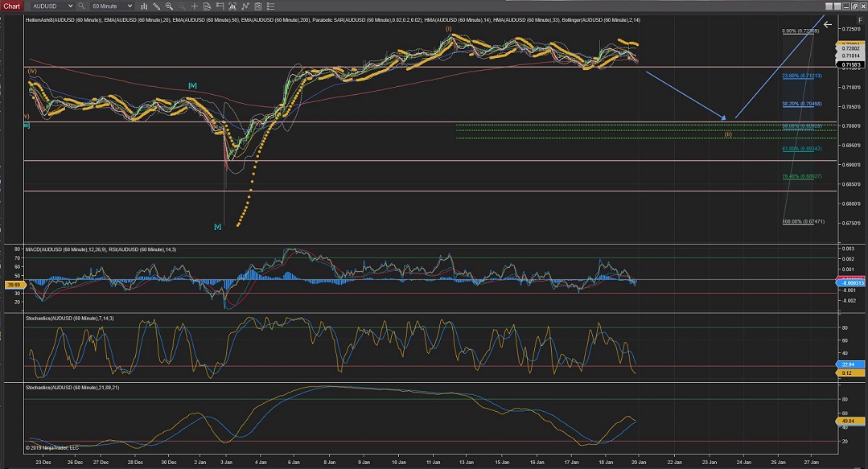Image resolution: width=868 pixels, height=469 pixels.
Task: Open the chart trader icon
Action: tap(219, 6)
